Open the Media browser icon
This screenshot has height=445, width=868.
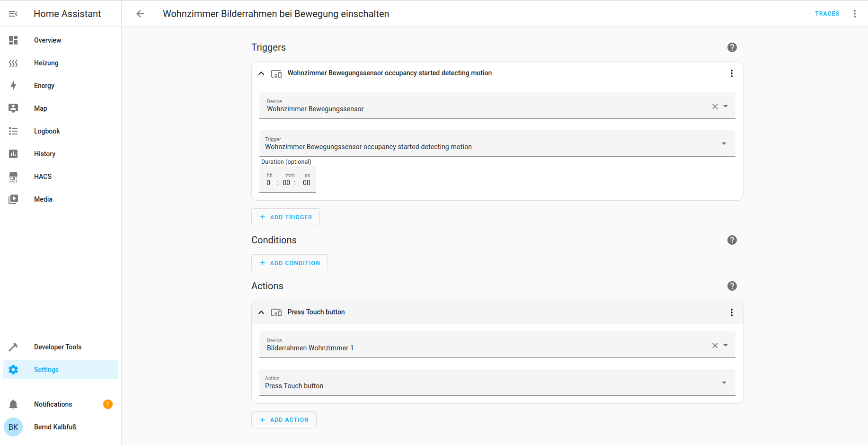click(13, 199)
